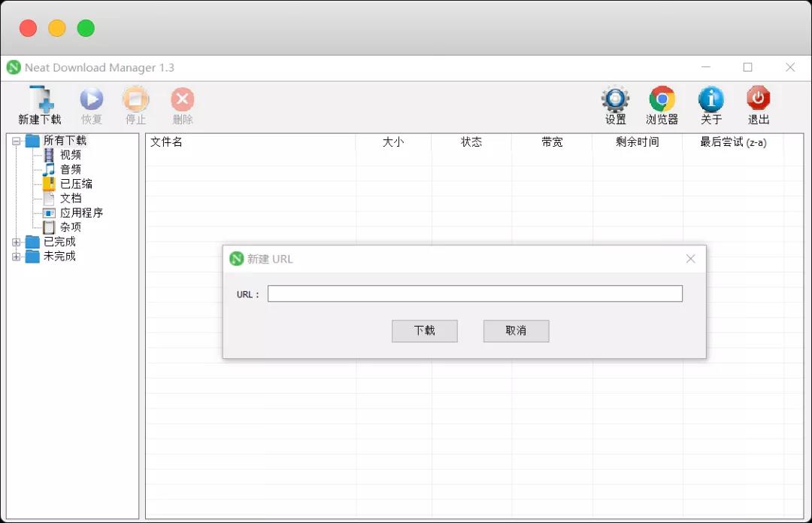Screen dimensions: 812x523
Task: Click the 删除 (Delete) toolbar icon
Action: click(182, 102)
